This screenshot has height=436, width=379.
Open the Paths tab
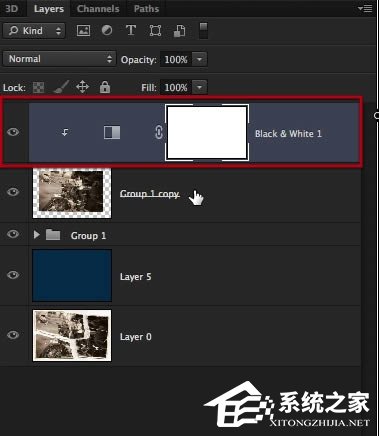(x=146, y=8)
